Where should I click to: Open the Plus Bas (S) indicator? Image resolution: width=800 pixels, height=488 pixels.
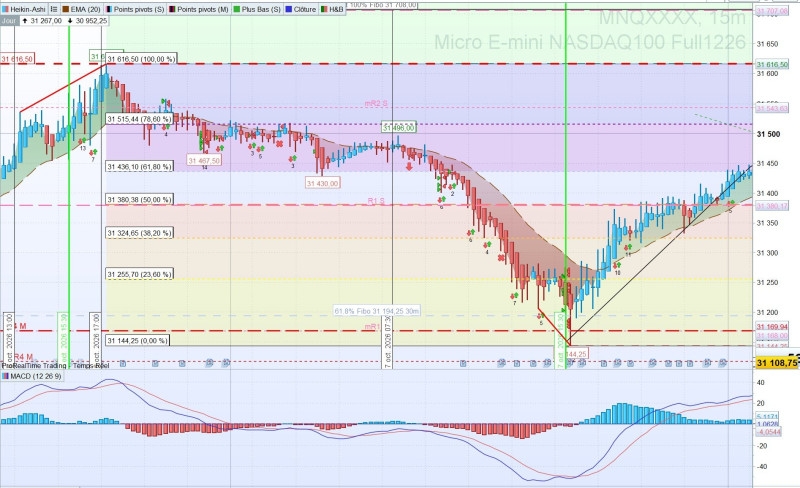point(257,9)
